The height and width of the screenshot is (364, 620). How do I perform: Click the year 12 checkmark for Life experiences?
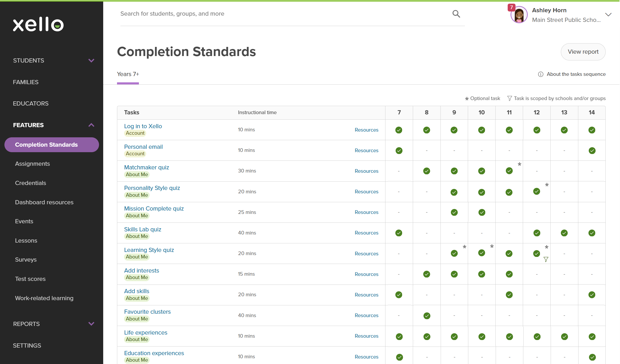[537, 337]
